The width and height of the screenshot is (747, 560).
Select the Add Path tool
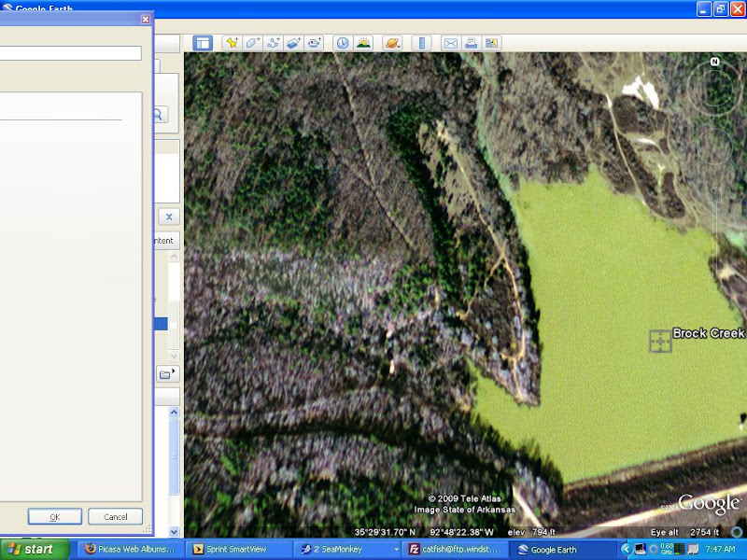click(x=274, y=43)
